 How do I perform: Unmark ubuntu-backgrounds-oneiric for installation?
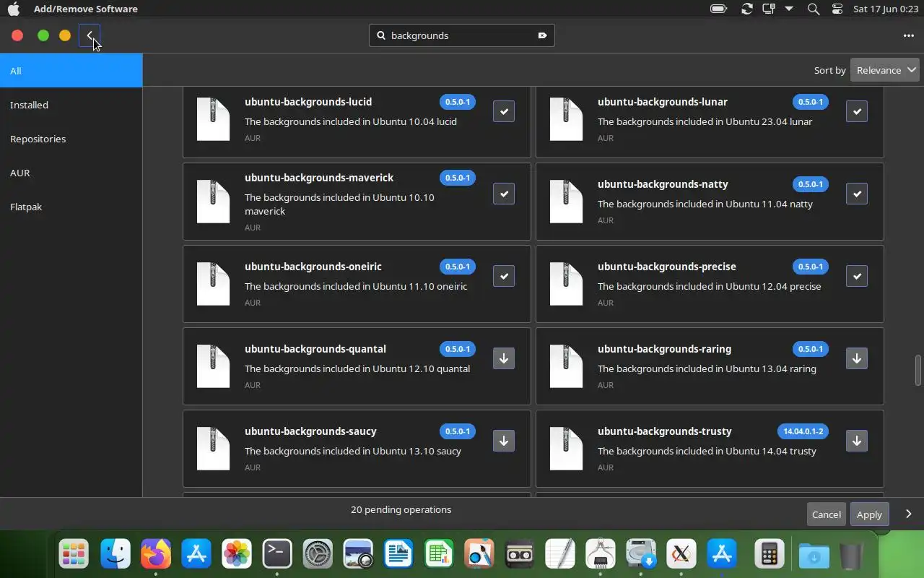pyautogui.click(x=504, y=276)
